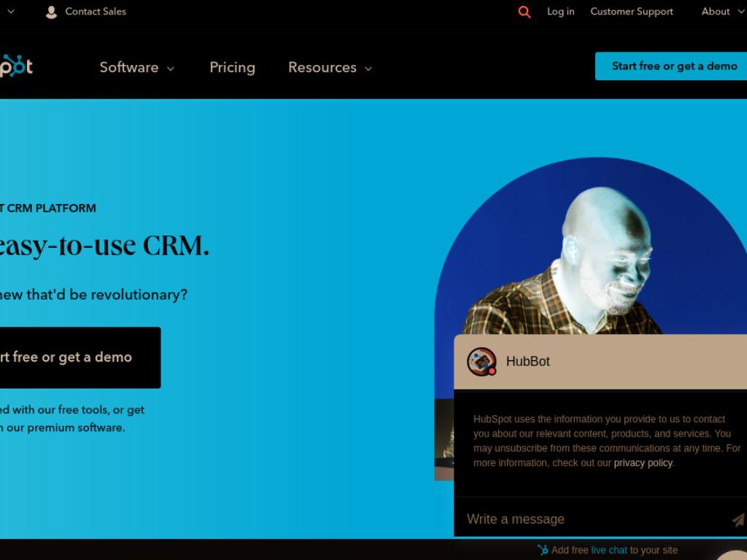Viewport: 747px width, 560px height.
Task: Open the privacy policy link
Action: [x=643, y=463]
